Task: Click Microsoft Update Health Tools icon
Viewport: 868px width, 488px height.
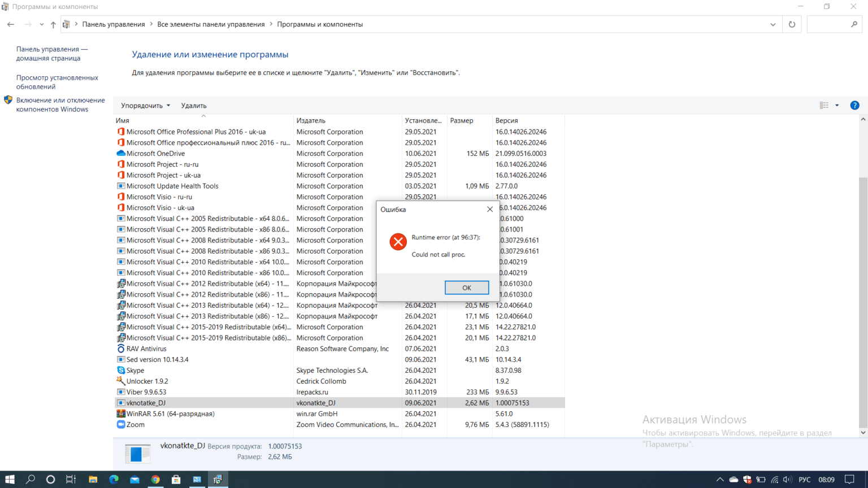Action: coord(120,186)
